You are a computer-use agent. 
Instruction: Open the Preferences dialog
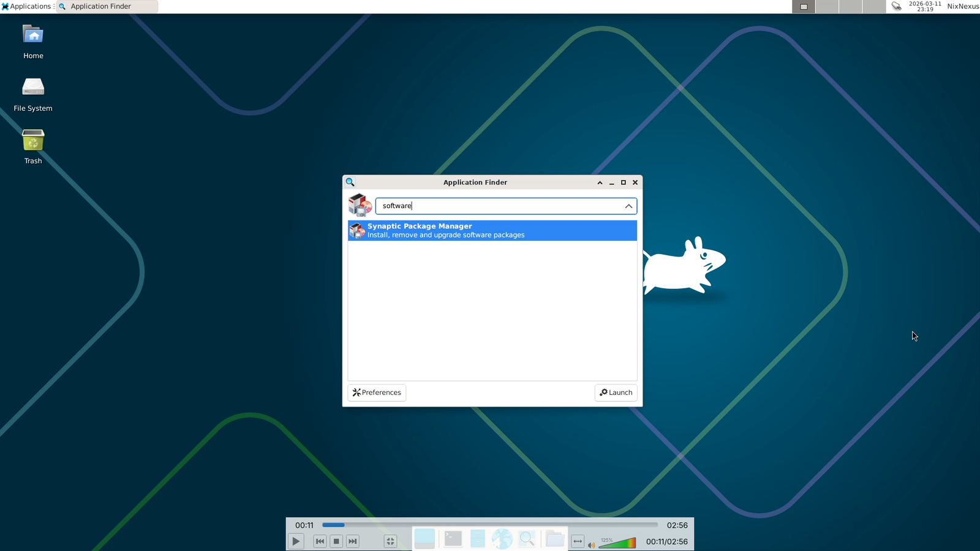click(377, 392)
